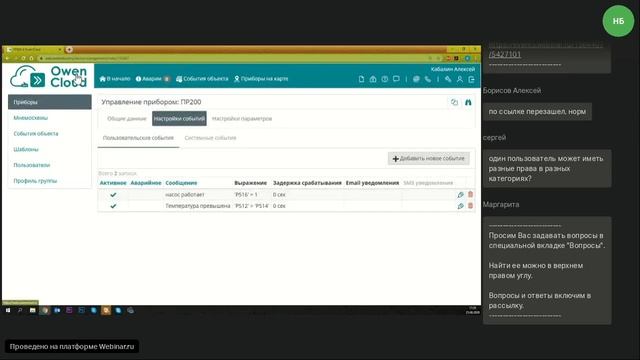Click the globe icon in header
The height and width of the screenshot is (360, 640).
(416, 79)
